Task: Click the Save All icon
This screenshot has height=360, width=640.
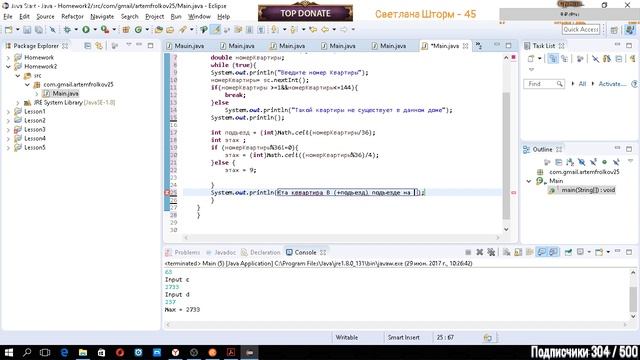Action: tap(39, 30)
